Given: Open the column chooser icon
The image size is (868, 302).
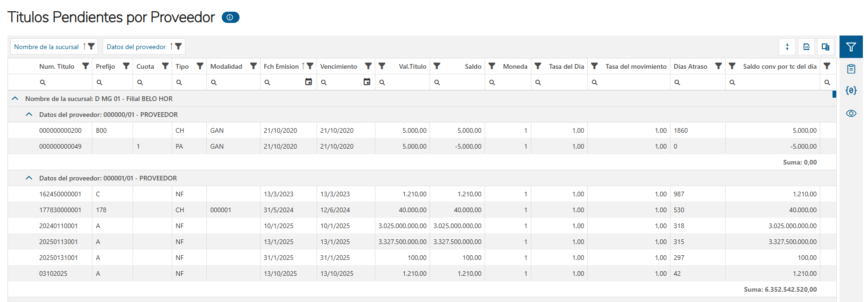Looking at the screenshot, I should coord(826,47).
